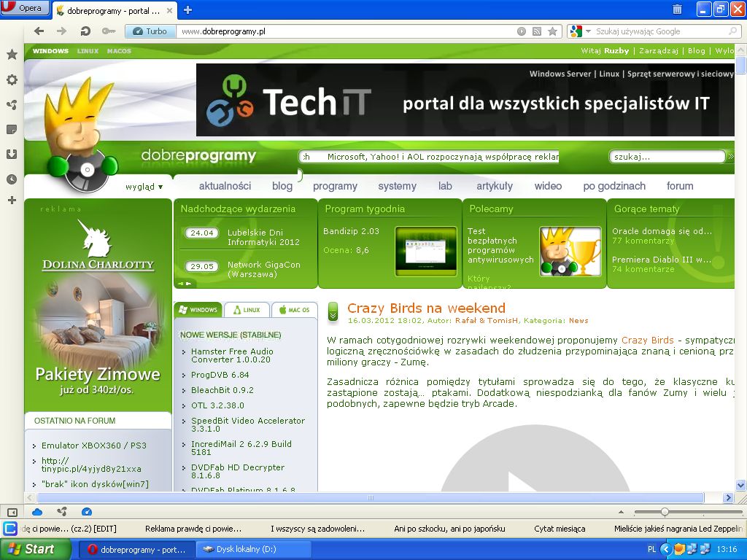Open Opera Unite panel in sidebar
Viewport: 747px width, 560px height.
(x=12, y=105)
